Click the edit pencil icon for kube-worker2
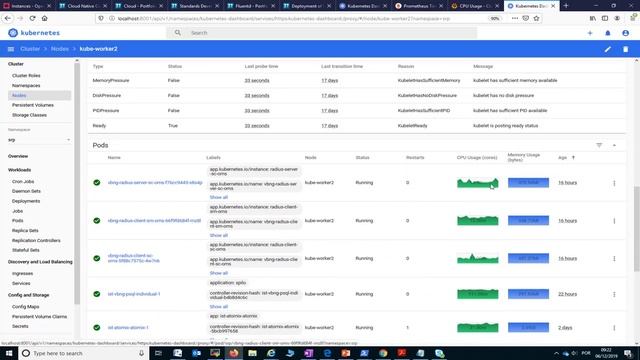 click(608, 49)
